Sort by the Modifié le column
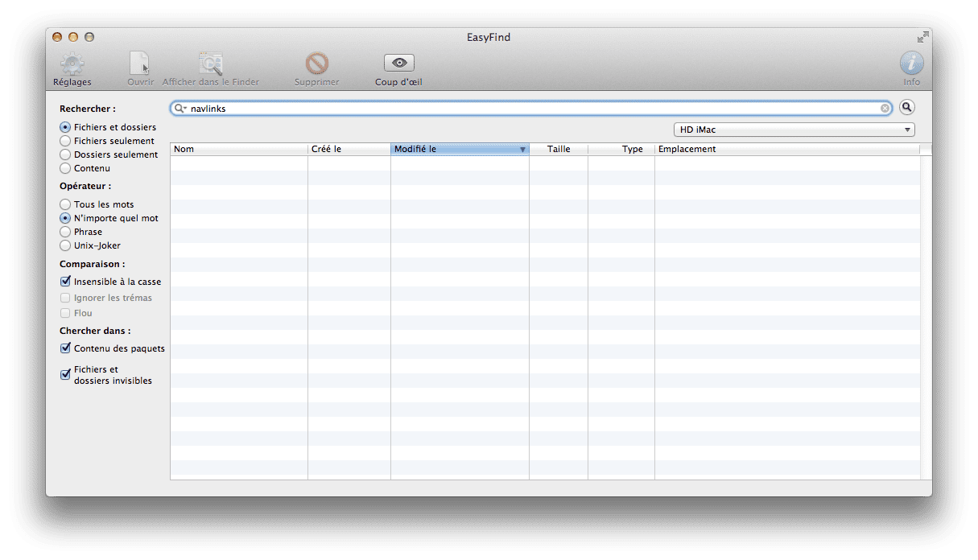 [459, 149]
